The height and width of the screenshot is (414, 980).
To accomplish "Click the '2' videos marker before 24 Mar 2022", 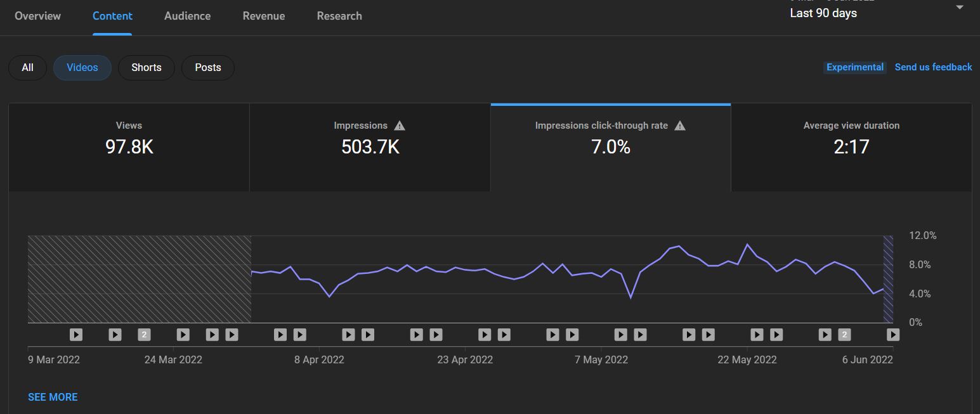I will (x=144, y=334).
